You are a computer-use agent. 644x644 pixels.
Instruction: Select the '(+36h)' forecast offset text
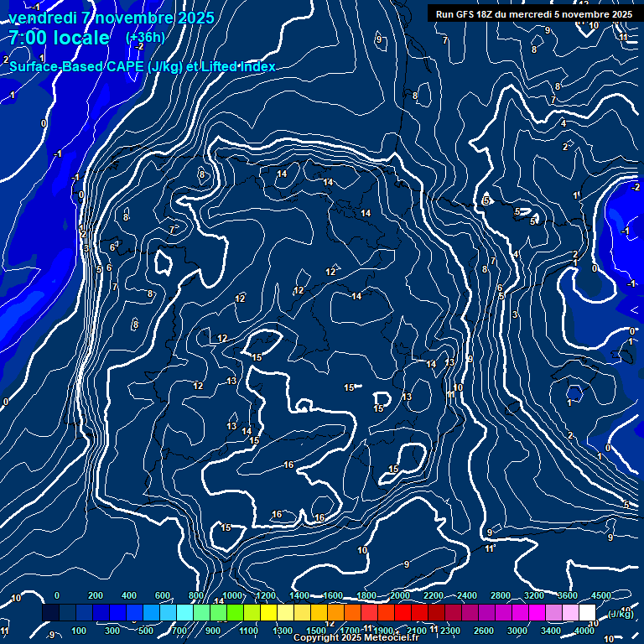(x=145, y=38)
